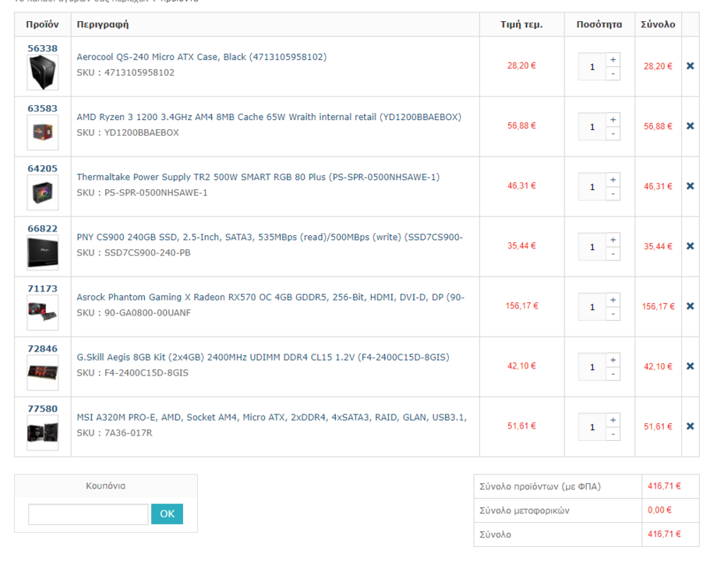
Task: Open the AMD Ryzen box thumbnail
Action: click(43, 132)
